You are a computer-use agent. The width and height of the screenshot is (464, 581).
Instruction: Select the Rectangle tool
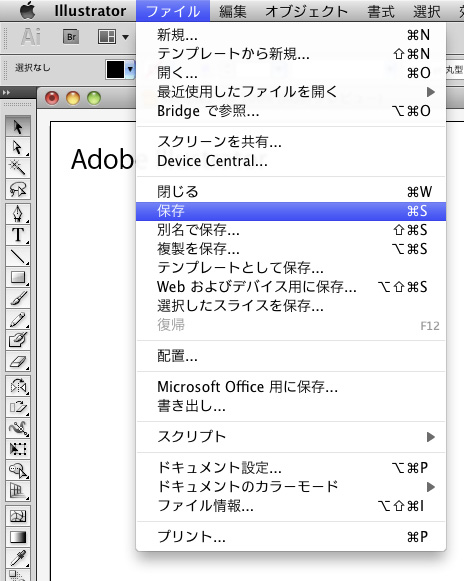coord(18,277)
